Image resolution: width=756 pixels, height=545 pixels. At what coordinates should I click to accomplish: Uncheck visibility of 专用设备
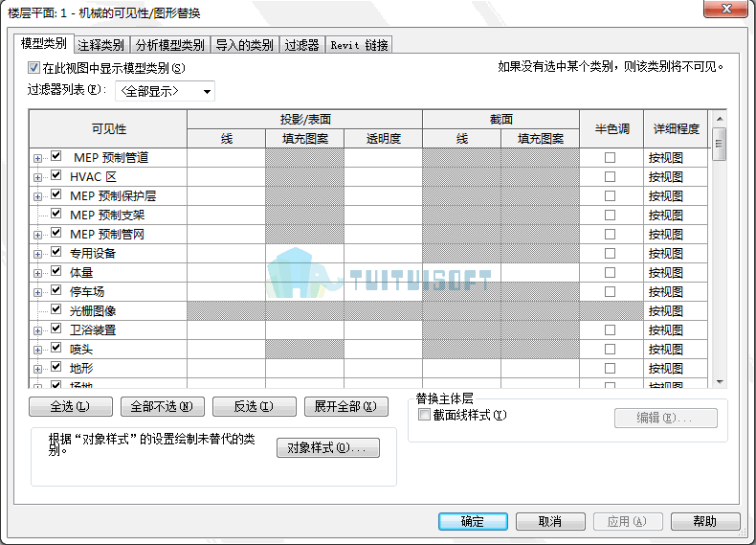click(56, 252)
